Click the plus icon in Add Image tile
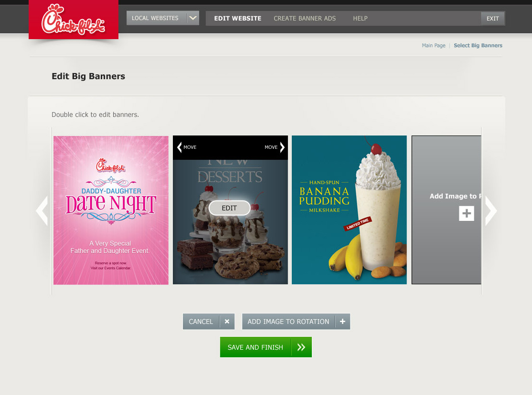 pos(467,213)
